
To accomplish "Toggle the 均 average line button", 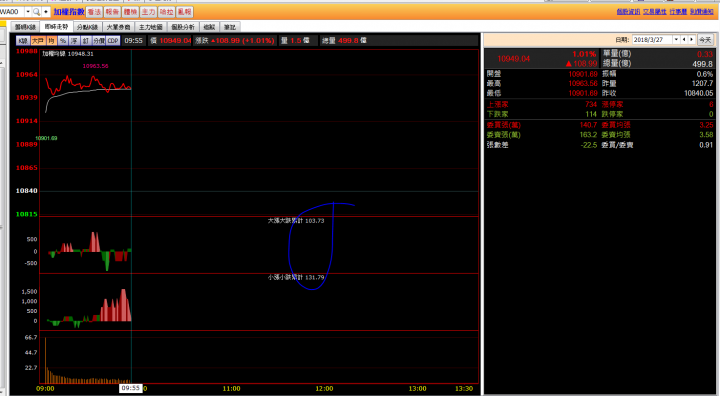I will click(51, 40).
